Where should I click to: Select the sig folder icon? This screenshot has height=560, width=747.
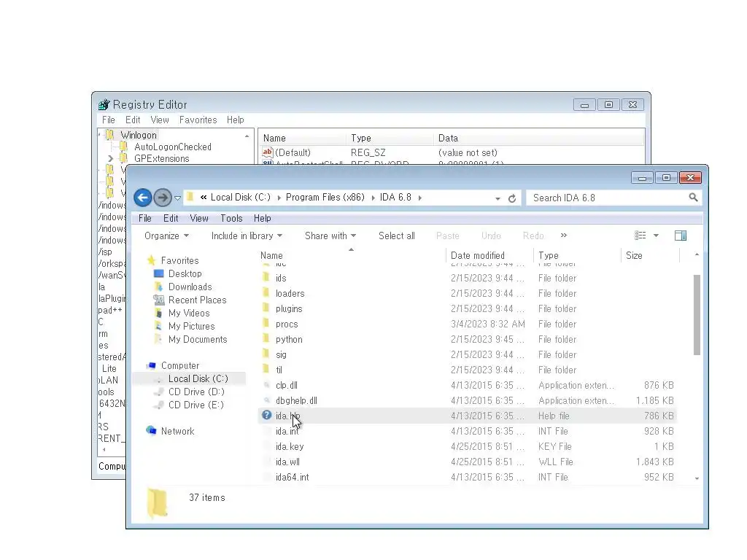(266, 354)
